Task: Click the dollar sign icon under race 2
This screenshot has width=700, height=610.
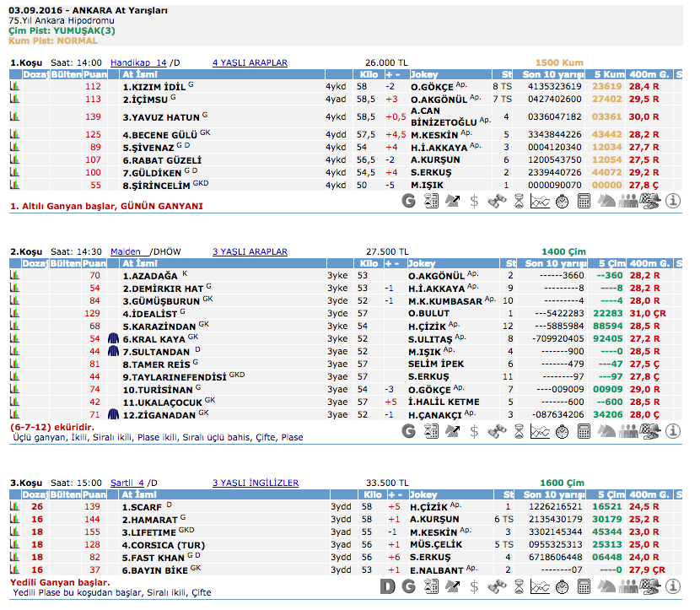Action: [x=475, y=430]
